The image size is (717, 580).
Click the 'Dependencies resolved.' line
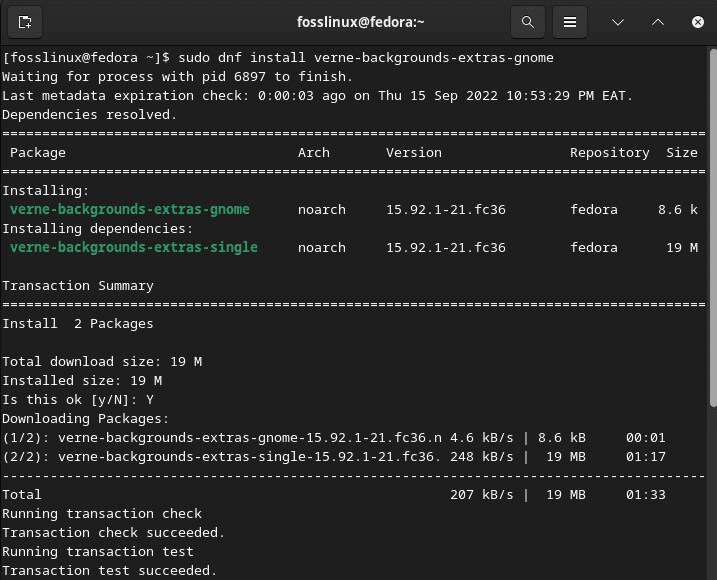89,114
